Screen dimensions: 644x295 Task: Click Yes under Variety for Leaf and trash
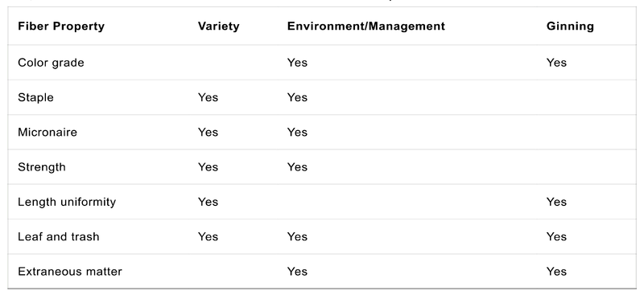(208, 237)
